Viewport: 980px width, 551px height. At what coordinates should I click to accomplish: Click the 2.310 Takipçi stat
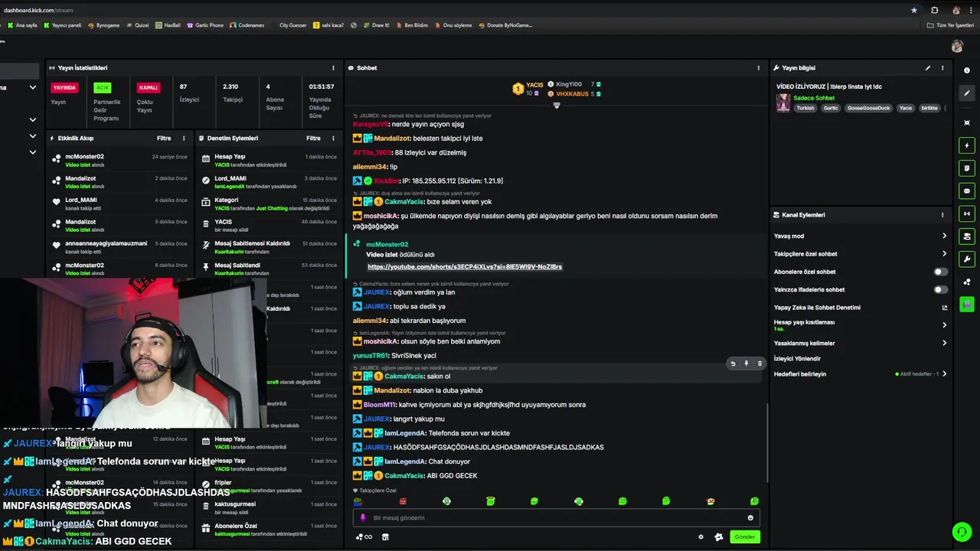pos(233,93)
